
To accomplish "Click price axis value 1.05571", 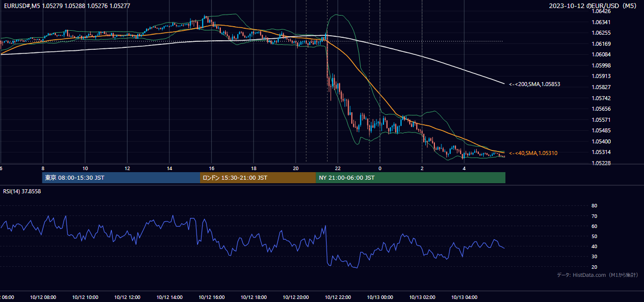I will 601,120.
